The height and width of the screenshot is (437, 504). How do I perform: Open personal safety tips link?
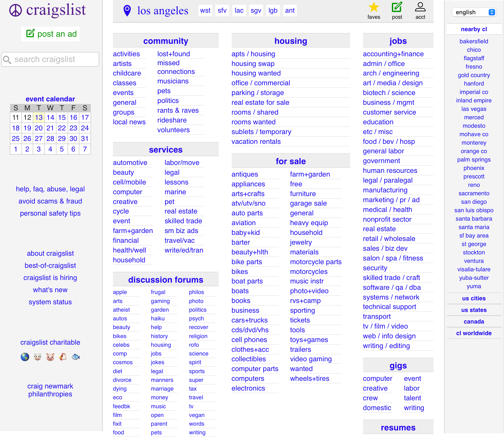(50, 213)
